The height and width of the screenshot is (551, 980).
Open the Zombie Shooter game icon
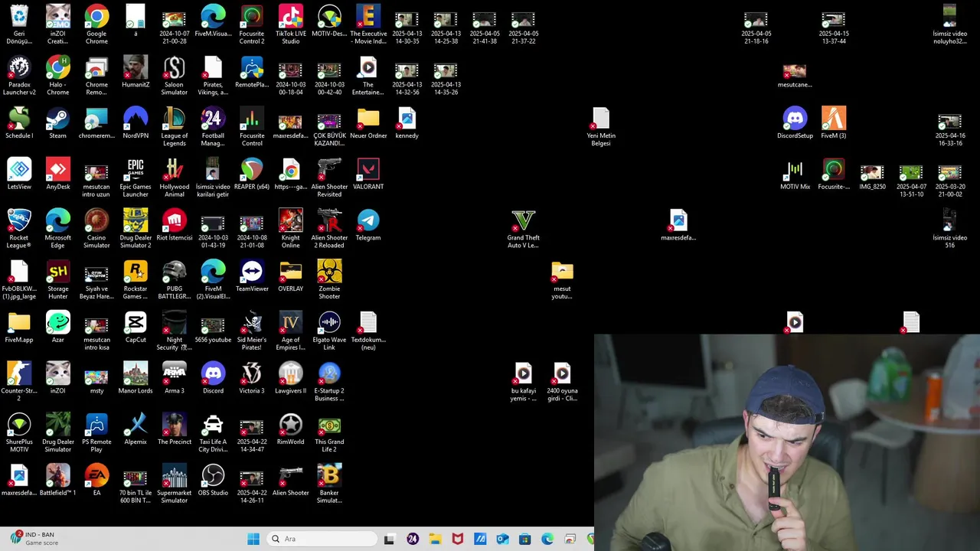329,279
